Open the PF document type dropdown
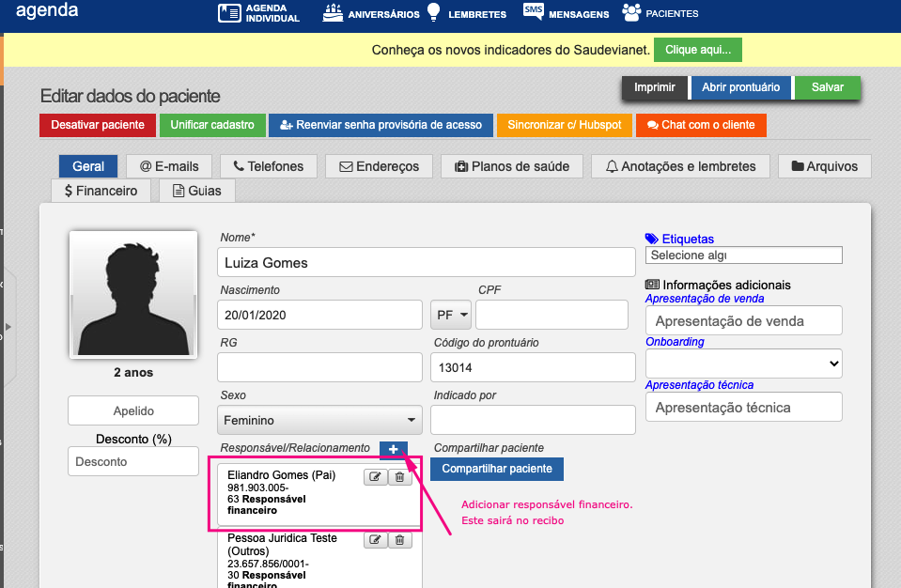 pos(451,315)
